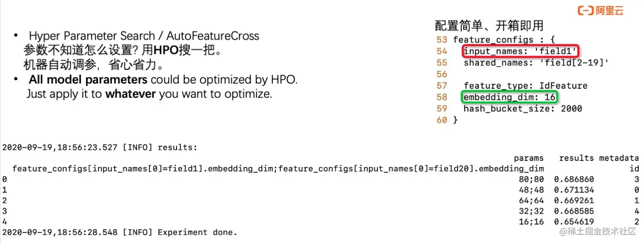The width and height of the screenshot is (644, 244).
Task: Select result row 4 with params 16;16
Action: coord(321,222)
